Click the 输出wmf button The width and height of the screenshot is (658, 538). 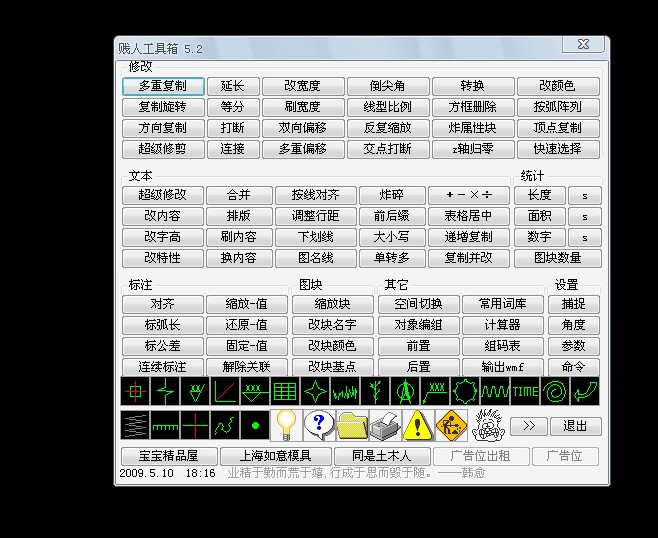[x=503, y=367]
